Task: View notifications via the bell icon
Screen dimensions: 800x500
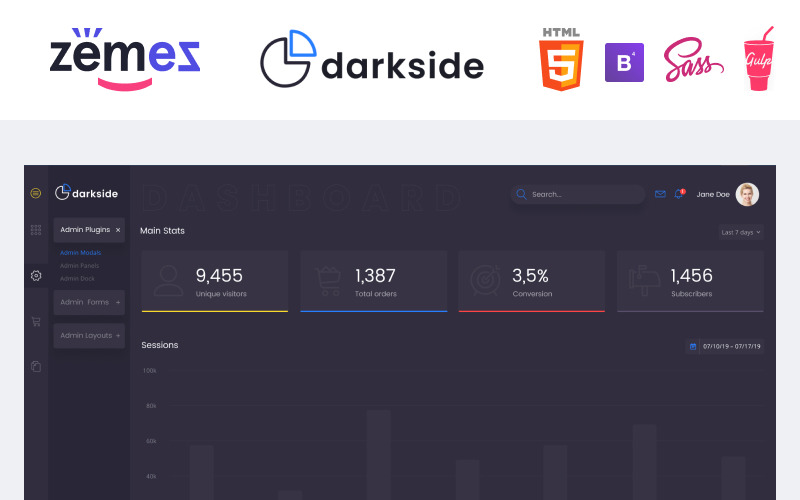Action: click(x=679, y=194)
